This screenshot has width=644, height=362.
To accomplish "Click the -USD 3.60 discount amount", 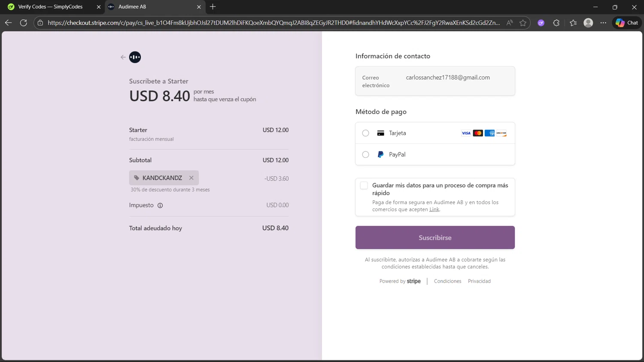I will (276, 178).
